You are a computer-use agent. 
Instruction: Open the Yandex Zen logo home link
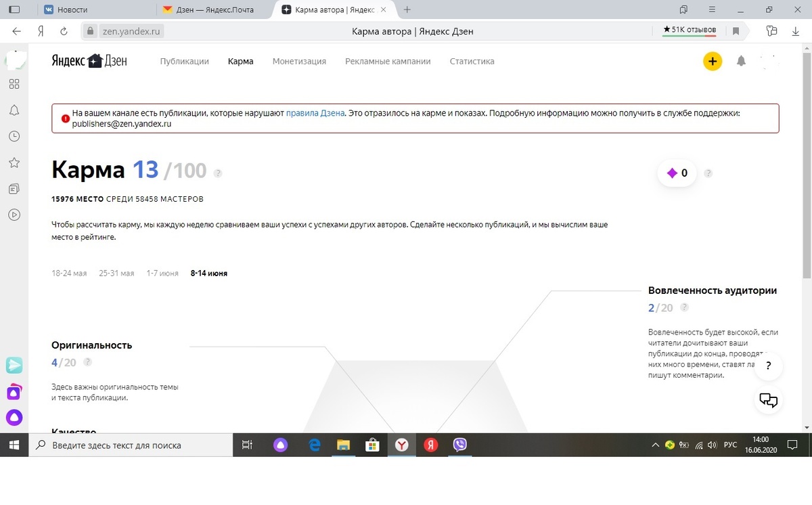89,61
